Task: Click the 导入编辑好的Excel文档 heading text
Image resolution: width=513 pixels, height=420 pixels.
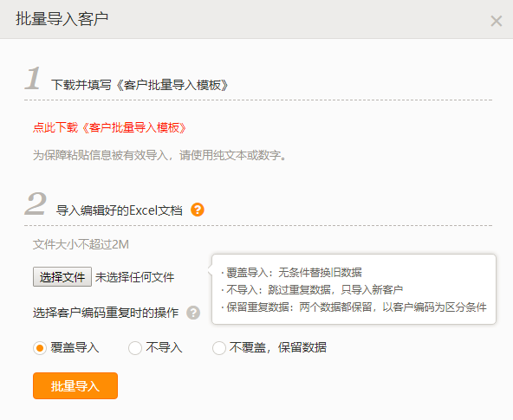Action: click(119, 210)
